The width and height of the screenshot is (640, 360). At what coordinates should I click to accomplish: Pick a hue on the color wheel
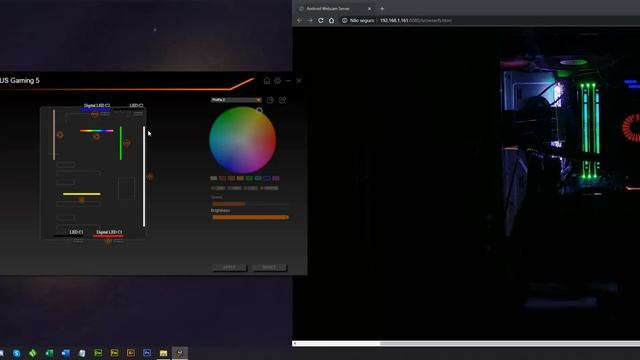(242, 140)
